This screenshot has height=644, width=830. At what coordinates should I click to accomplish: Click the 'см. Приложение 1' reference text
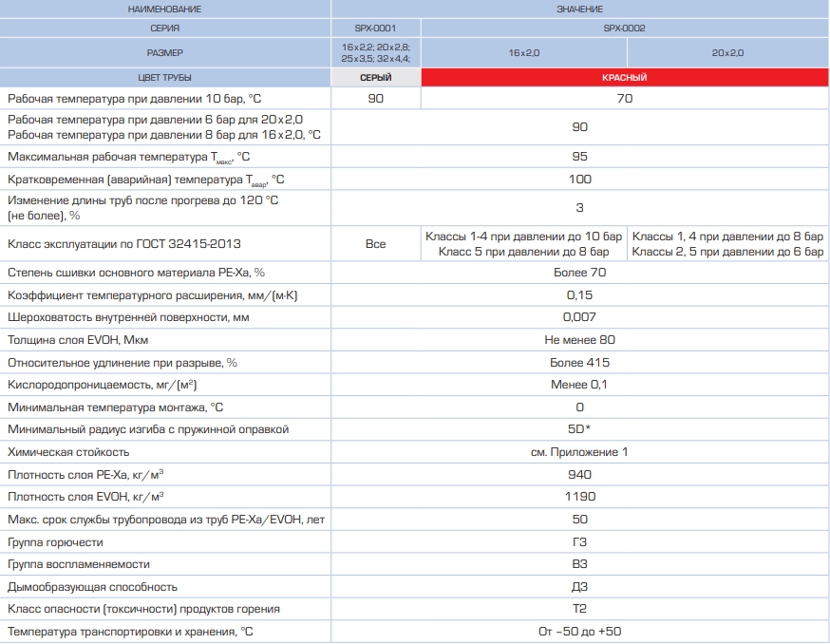tap(579, 452)
